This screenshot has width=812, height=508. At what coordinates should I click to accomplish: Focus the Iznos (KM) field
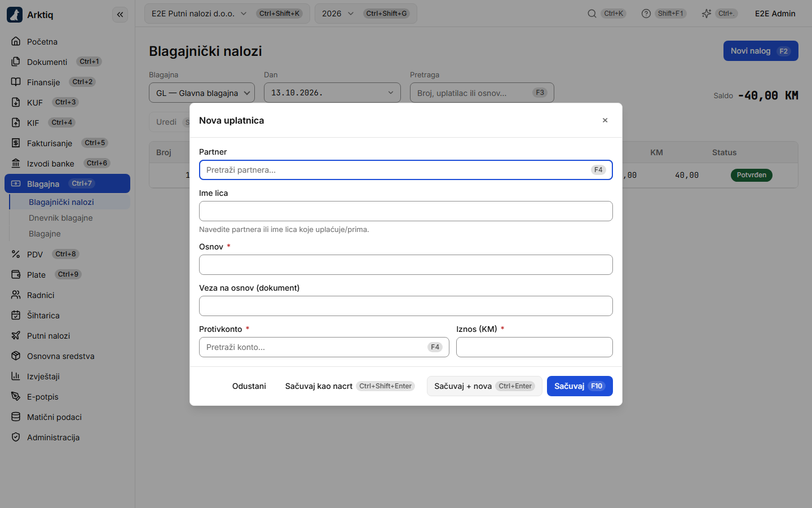coord(535,347)
